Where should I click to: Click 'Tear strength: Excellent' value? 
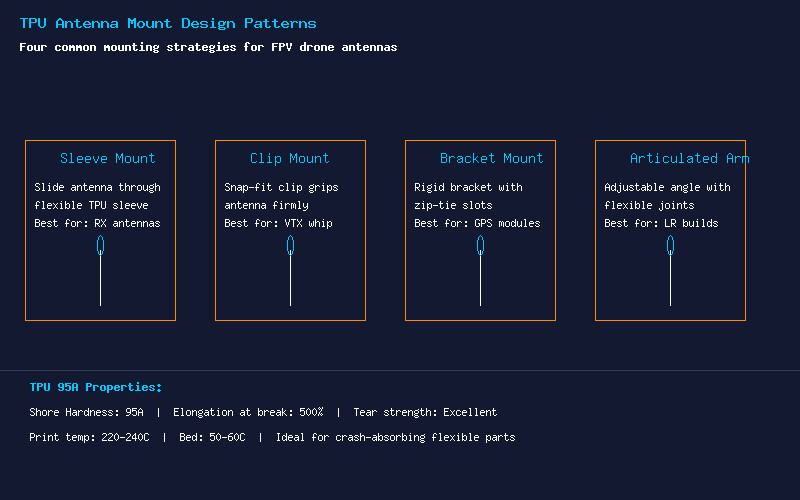pyautogui.click(x=425, y=412)
